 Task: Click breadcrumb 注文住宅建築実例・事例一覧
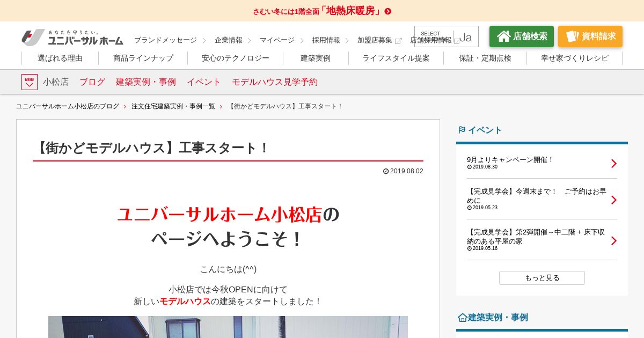[x=173, y=106]
